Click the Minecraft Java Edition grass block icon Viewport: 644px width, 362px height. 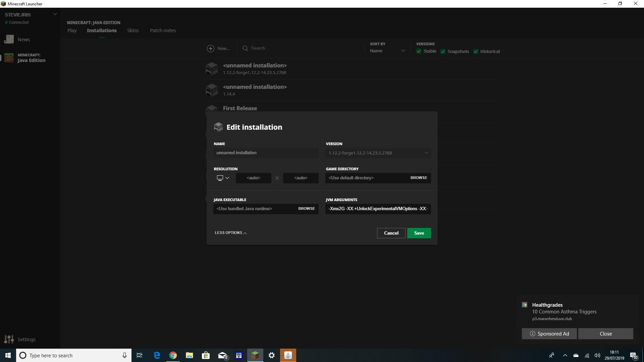pyautogui.click(x=9, y=58)
